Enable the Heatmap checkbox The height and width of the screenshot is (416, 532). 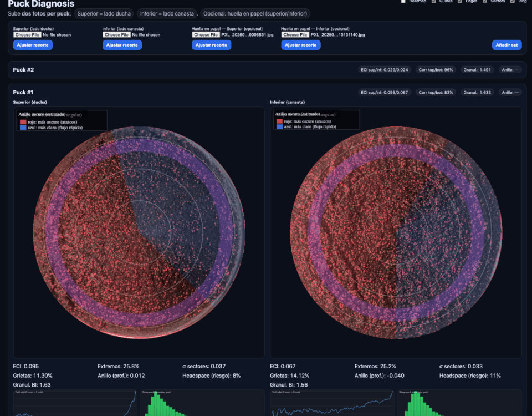(403, 1)
